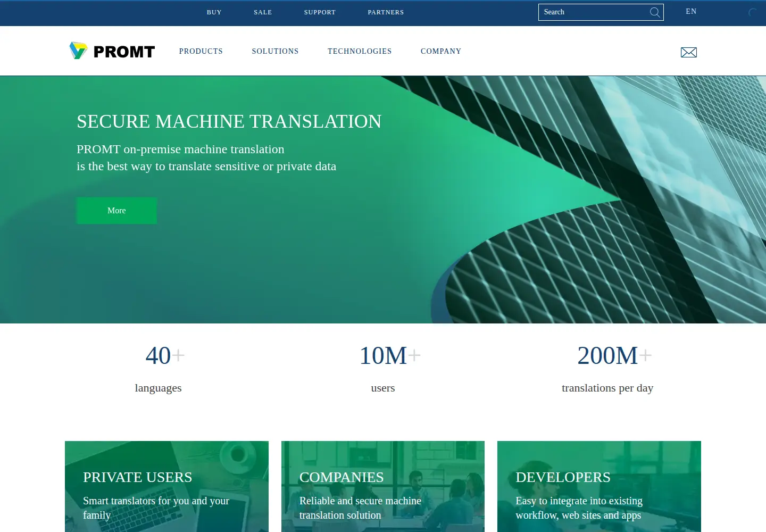
Task: Open the COMPANY navigation menu
Action: 441,51
